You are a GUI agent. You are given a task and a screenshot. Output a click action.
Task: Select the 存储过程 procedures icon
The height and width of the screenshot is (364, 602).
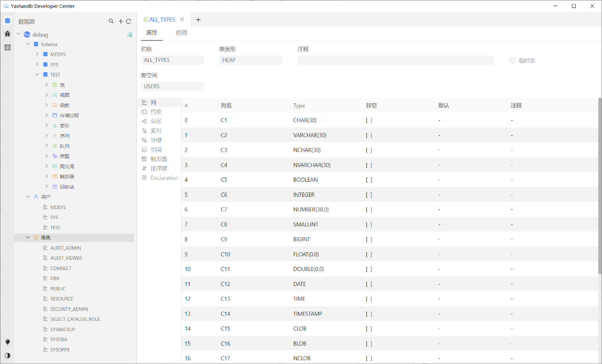(55, 115)
